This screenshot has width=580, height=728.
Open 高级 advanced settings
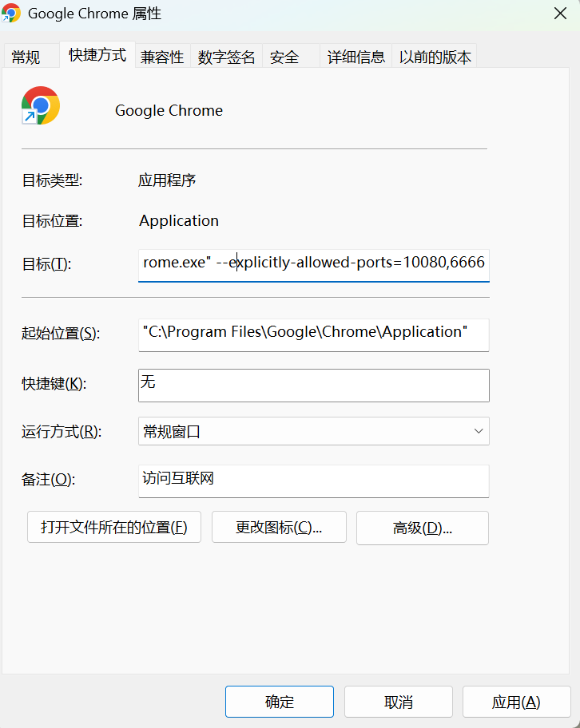[x=423, y=528]
